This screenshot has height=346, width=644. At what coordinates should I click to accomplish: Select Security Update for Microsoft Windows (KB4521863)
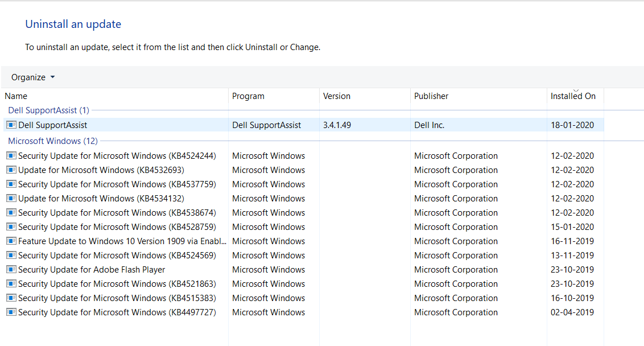coord(117,284)
